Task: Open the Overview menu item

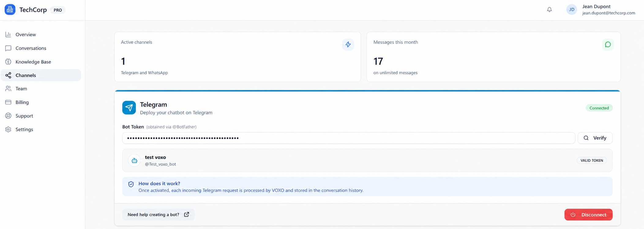Action: (x=41, y=34)
